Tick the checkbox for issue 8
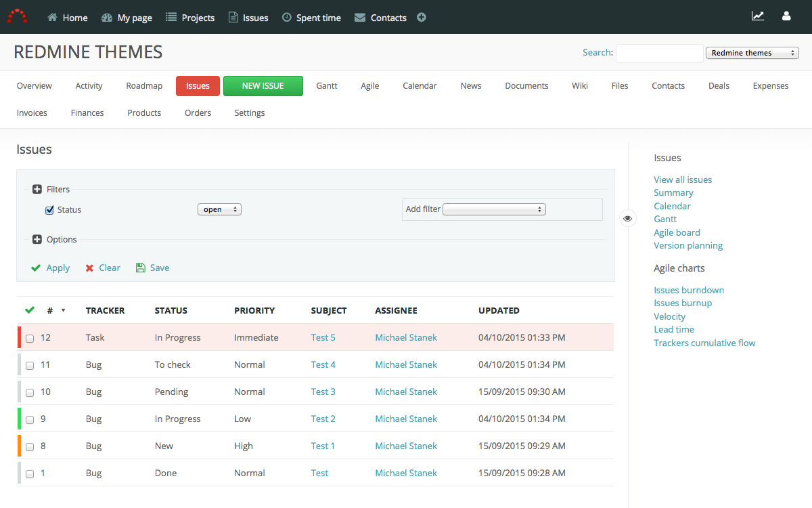Image resolution: width=812 pixels, height=508 pixels. coord(30,446)
